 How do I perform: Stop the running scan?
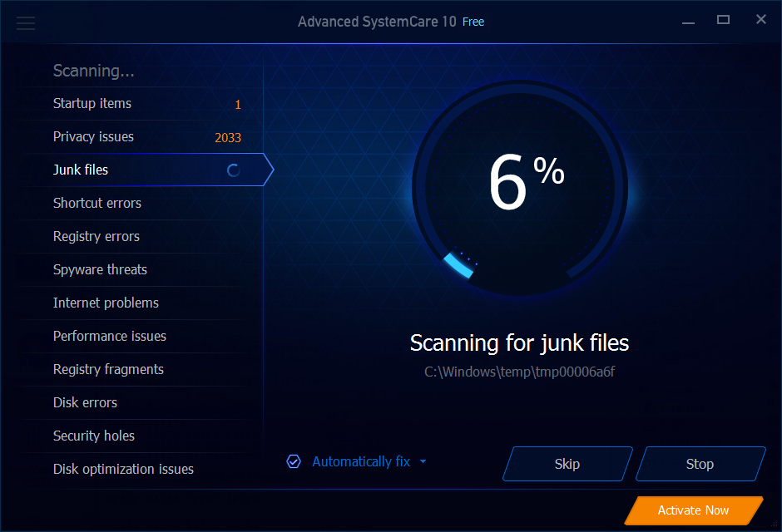[x=700, y=464]
